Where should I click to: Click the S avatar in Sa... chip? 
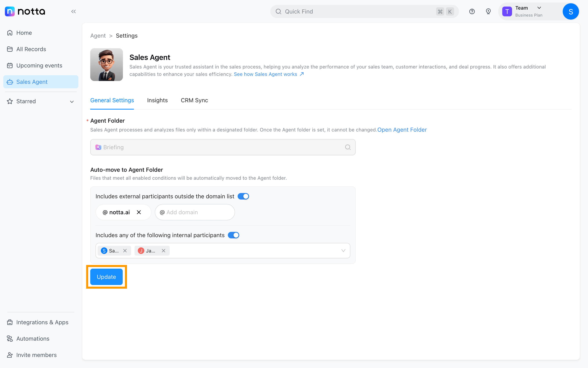click(104, 251)
